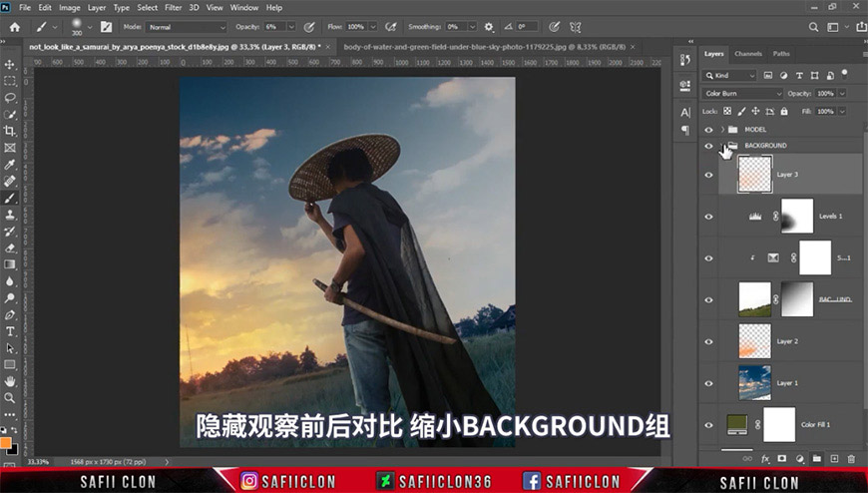Screen dimensions: 868x493
Task: Select the History Brush tool
Action: click(10, 231)
